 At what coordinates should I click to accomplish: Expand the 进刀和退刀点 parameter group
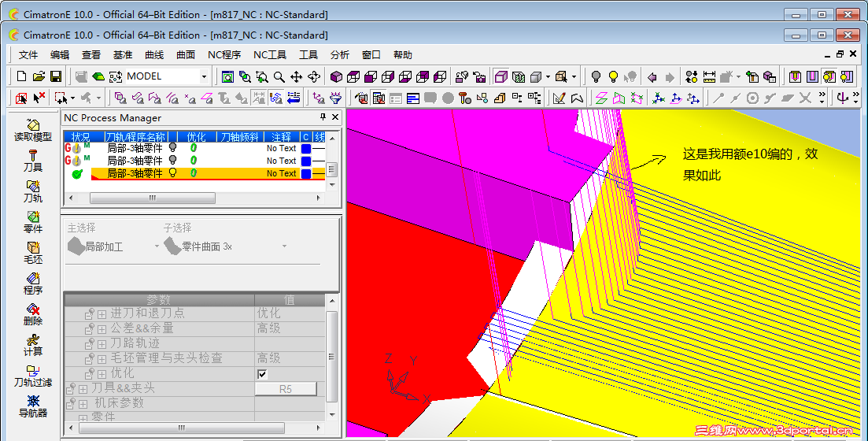[102, 314]
